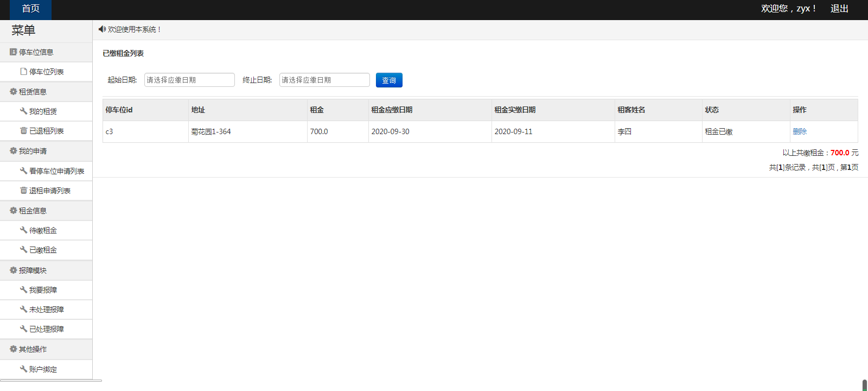Click the speaker icon beside welcome message
868x391 pixels.
click(102, 29)
